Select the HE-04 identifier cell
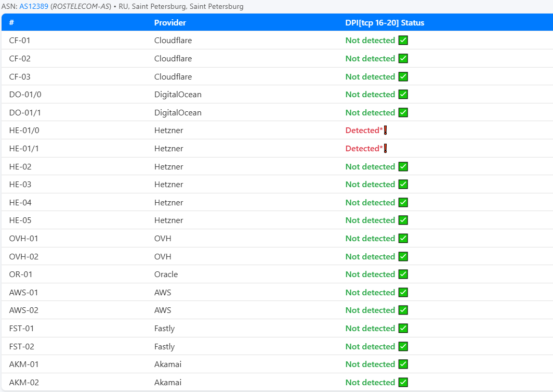The image size is (553, 392). point(20,203)
